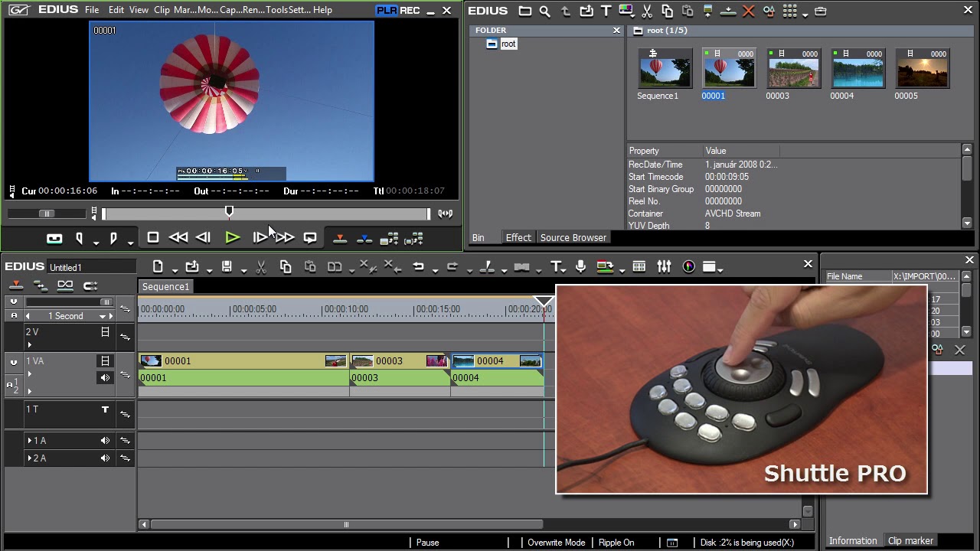Open Voice Over microphone tool
Viewport: 980px width, 551px height.
tap(580, 266)
